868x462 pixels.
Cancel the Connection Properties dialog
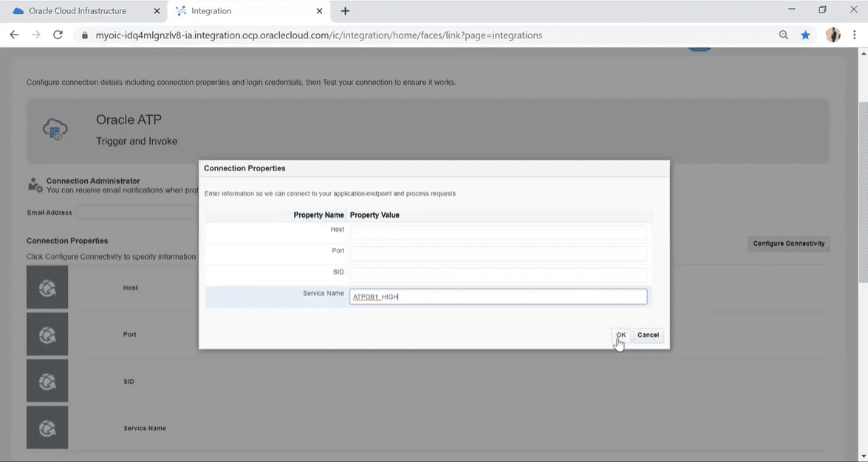tap(648, 335)
